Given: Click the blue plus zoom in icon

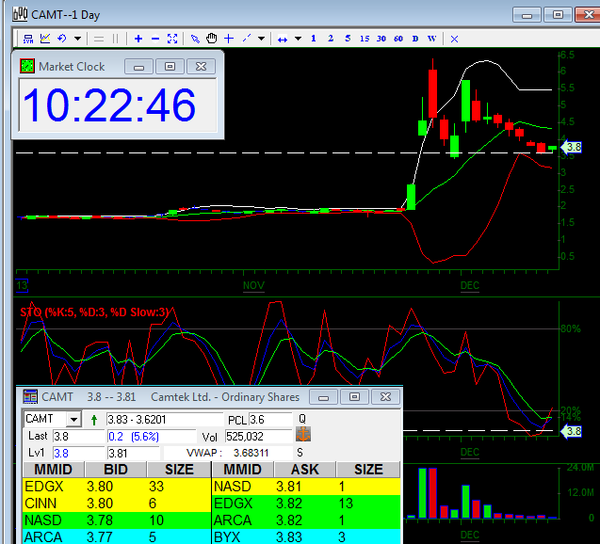Looking at the screenshot, I should coord(136,38).
